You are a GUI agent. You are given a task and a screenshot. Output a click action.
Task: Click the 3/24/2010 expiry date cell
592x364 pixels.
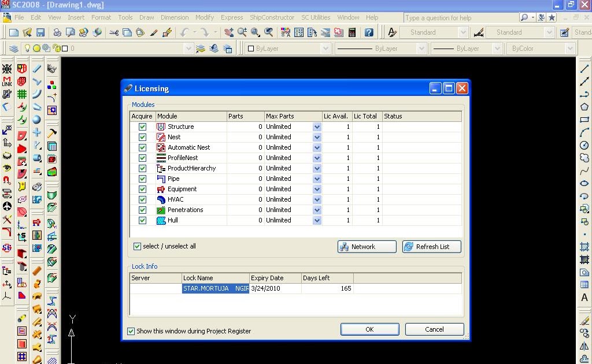click(x=275, y=288)
